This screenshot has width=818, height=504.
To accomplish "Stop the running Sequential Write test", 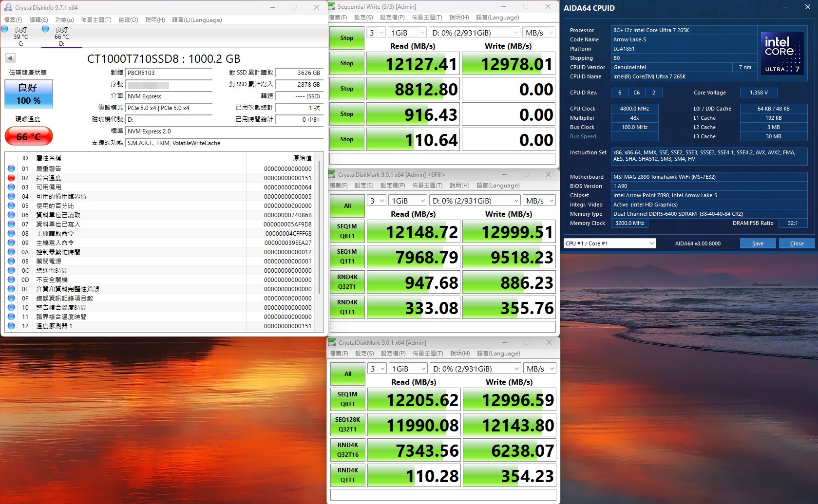I will pyautogui.click(x=346, y=37).
